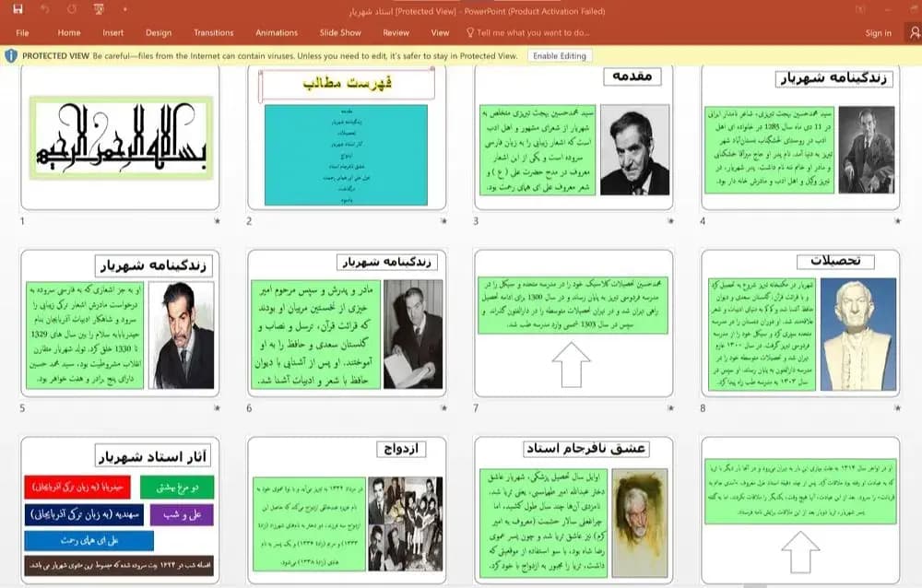Image resolution: width=922 pixels, height=588 pixels.
Task: Switch to the Design tab
Action: click(x=159, y=33)
